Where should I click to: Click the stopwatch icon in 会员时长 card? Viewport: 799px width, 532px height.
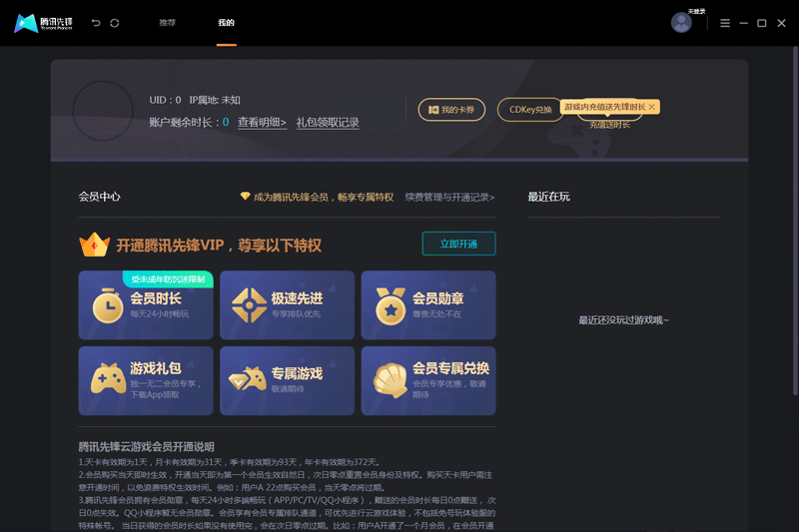pos(108,306)
